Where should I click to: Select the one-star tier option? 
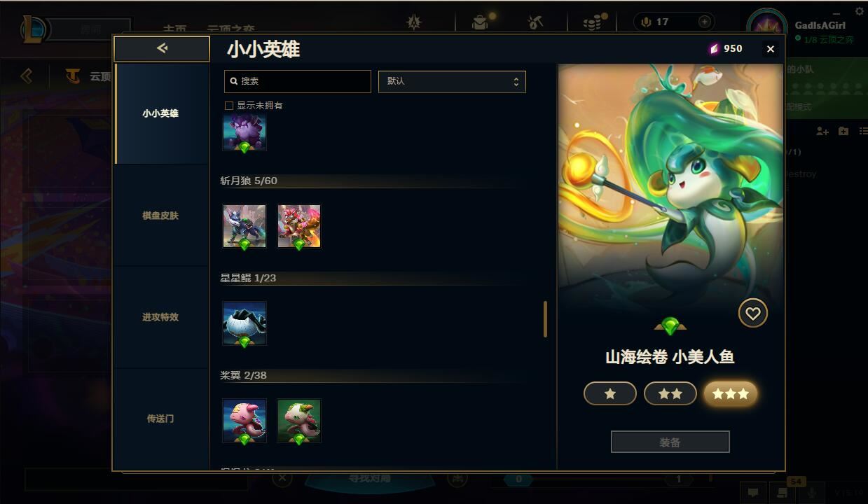click(610, 393)
